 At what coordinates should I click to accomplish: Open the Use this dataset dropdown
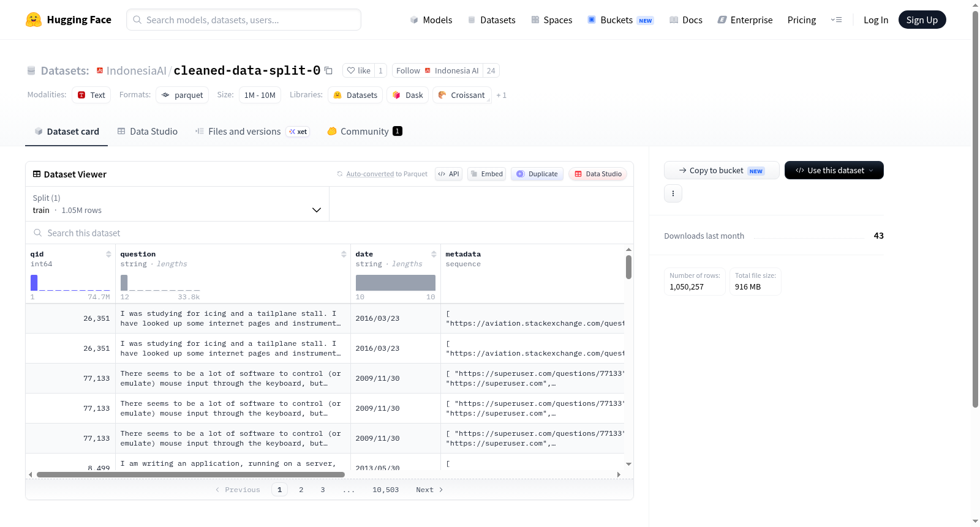pyautogui.click(x=834, y=170)
